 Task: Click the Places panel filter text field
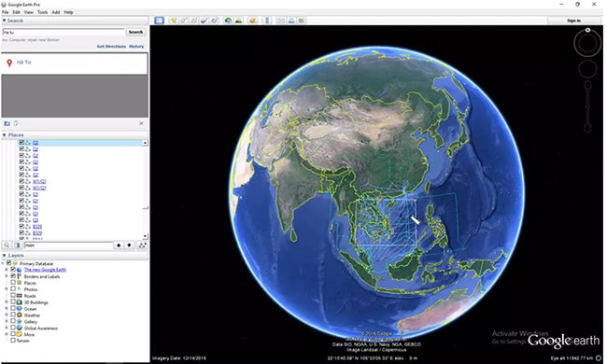click(x=68, y=245)
